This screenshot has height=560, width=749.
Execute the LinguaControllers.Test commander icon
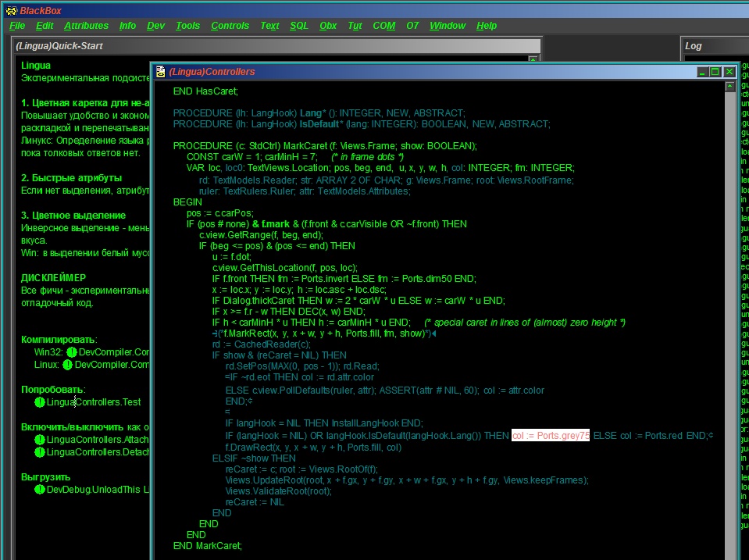(x=39, y=402)
